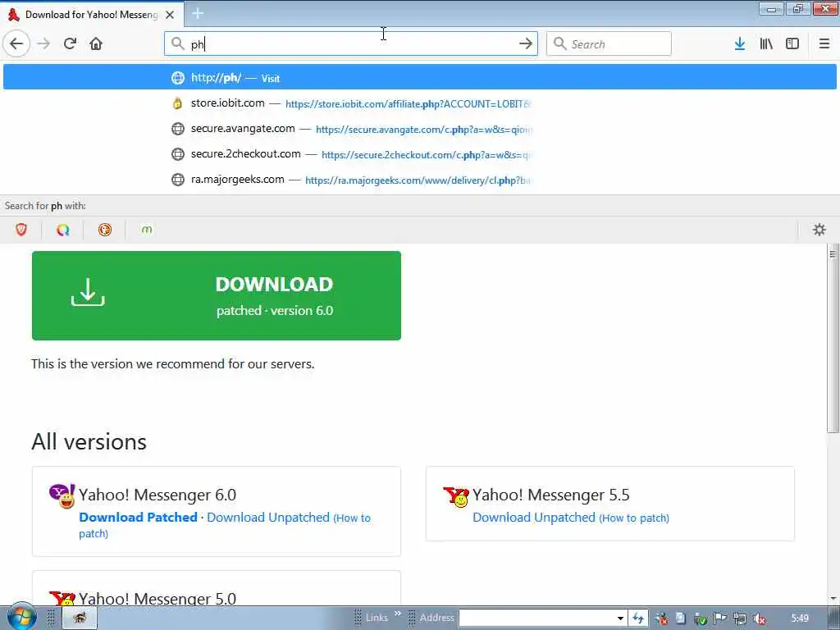
Task: Toggle the sidebar view icon
Action: point(792,43)
